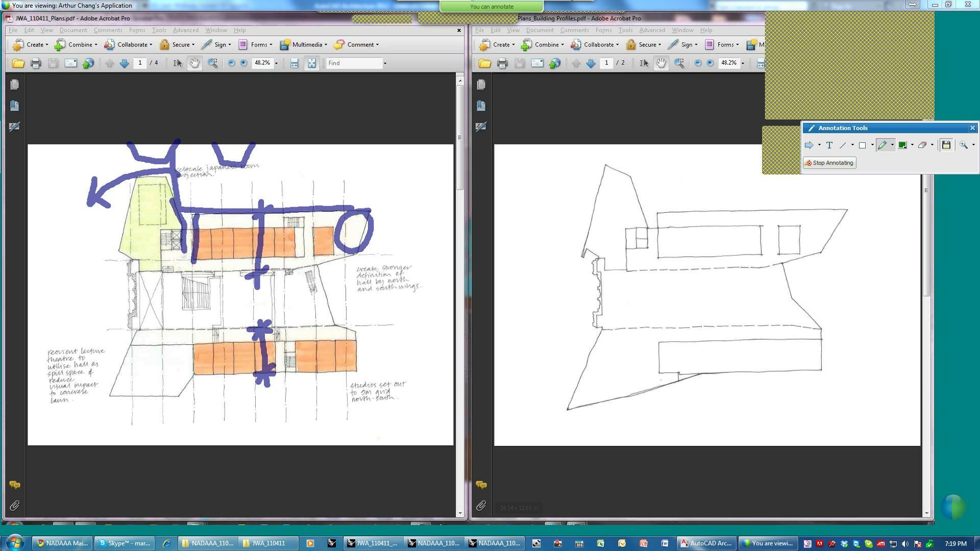
Task: Open Tools menu in right Acrobat window
Action: pos(625,31)
